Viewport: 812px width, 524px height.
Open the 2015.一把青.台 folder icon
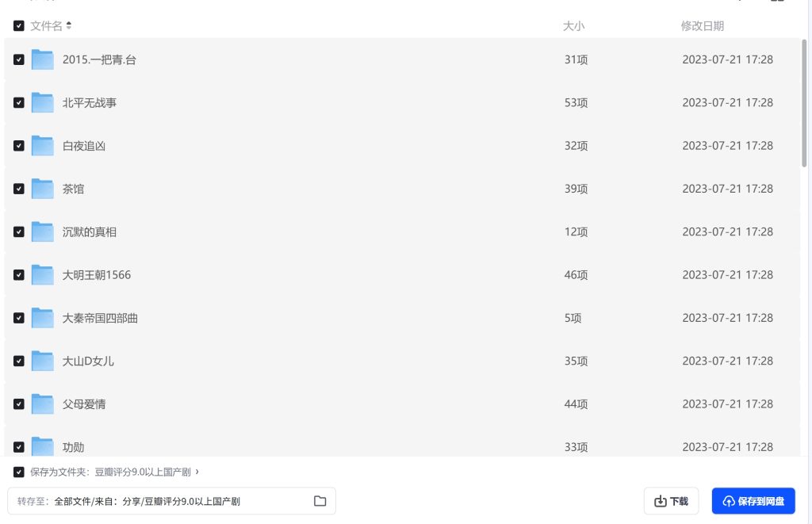43,59
